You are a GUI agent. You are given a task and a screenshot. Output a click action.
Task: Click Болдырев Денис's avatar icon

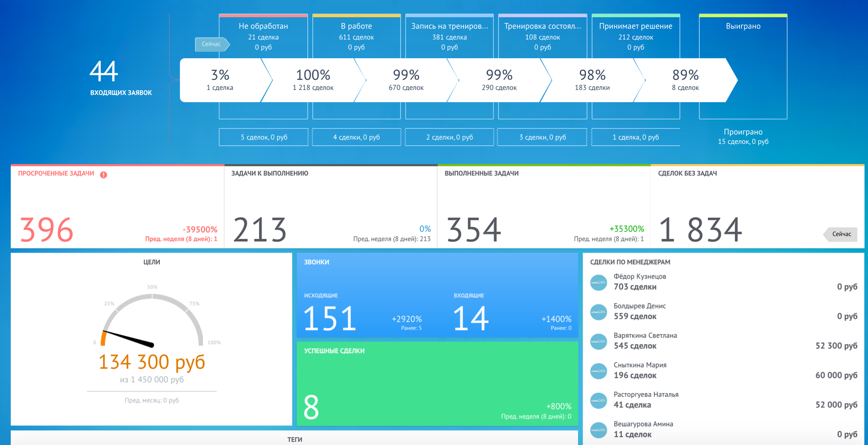point(598,312)
